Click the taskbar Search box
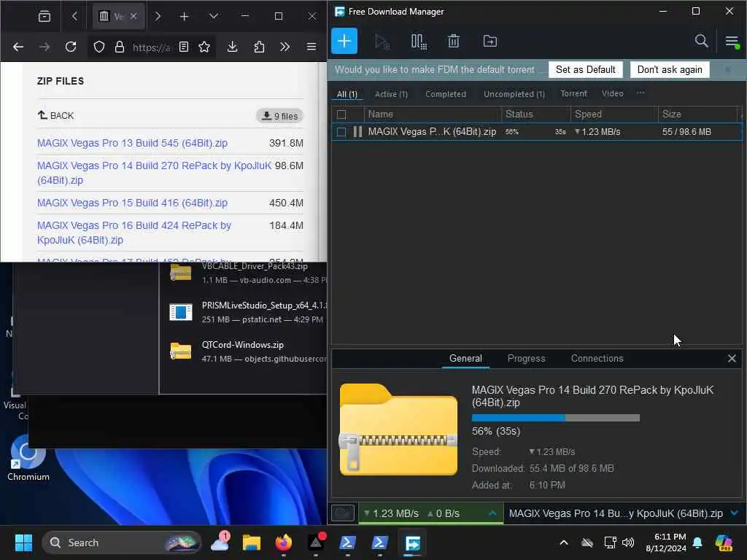 pyautogui.click(x=122, y=542)
